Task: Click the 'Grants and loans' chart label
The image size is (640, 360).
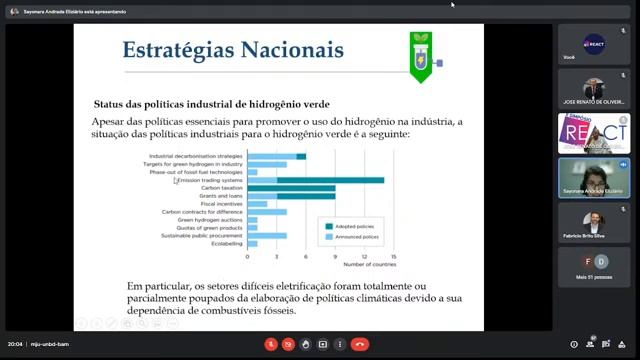Action: coord(221,196)
